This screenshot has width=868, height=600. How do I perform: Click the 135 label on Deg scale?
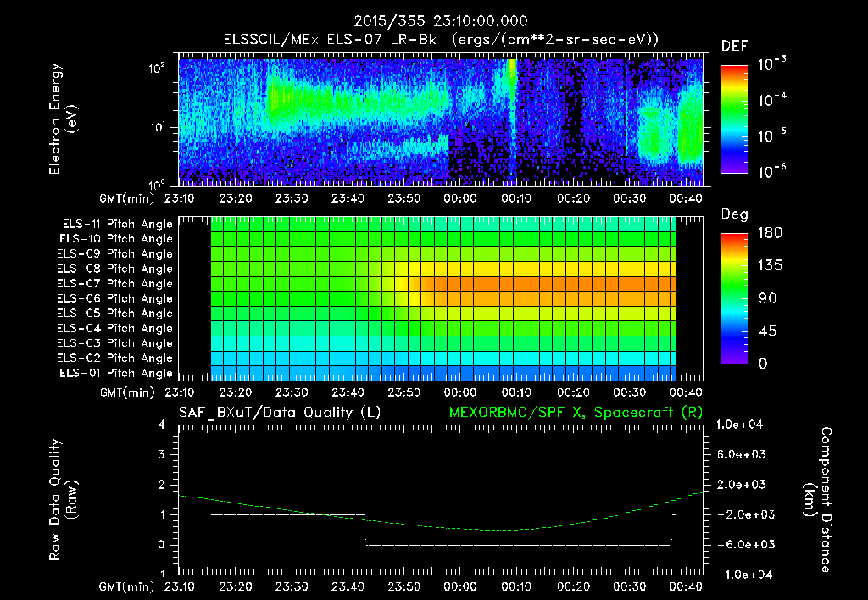pyautogui.click(x=770, y=266)
